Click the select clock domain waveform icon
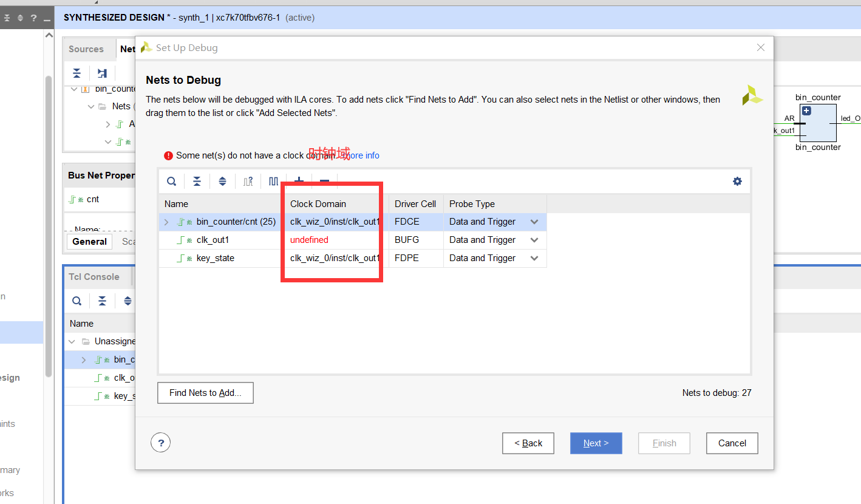The image size is (861, 504). pyautogui.click(x=274, y=182)
